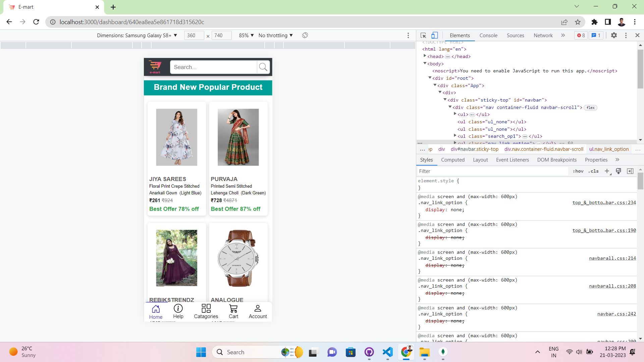Toggle the device toolbar off
The width and height of the screenshot is (644, 362).
435,35
